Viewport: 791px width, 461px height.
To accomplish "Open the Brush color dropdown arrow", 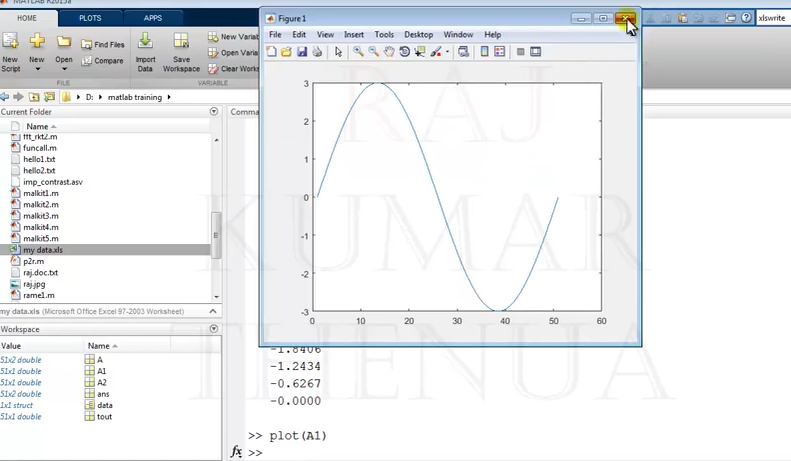I will pos(447,51).
